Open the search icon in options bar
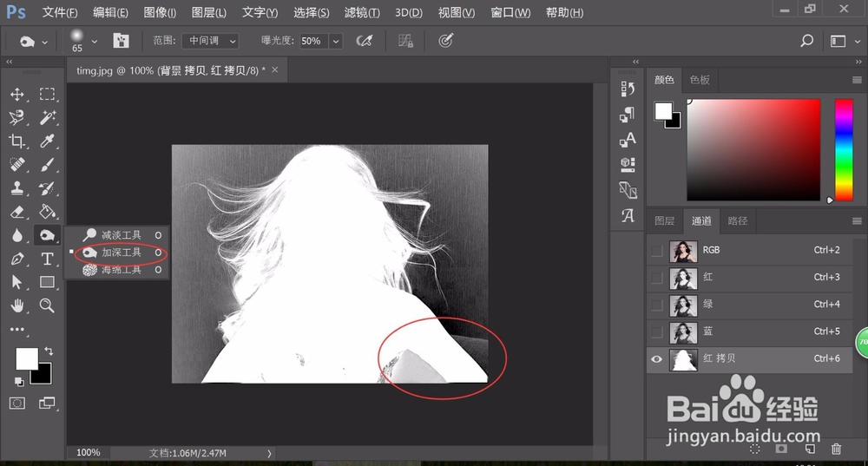Image resolution: width=868 pixels, height=466 pixels. 806,41
